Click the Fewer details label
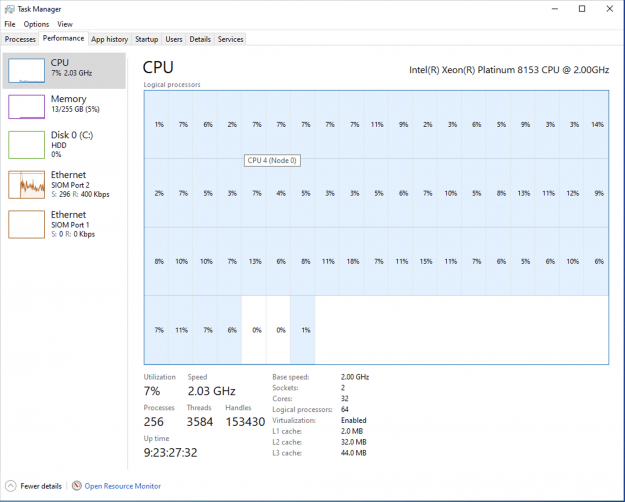Image resolution: width=625 pixels, height=502 pixels. pos(41,486)
